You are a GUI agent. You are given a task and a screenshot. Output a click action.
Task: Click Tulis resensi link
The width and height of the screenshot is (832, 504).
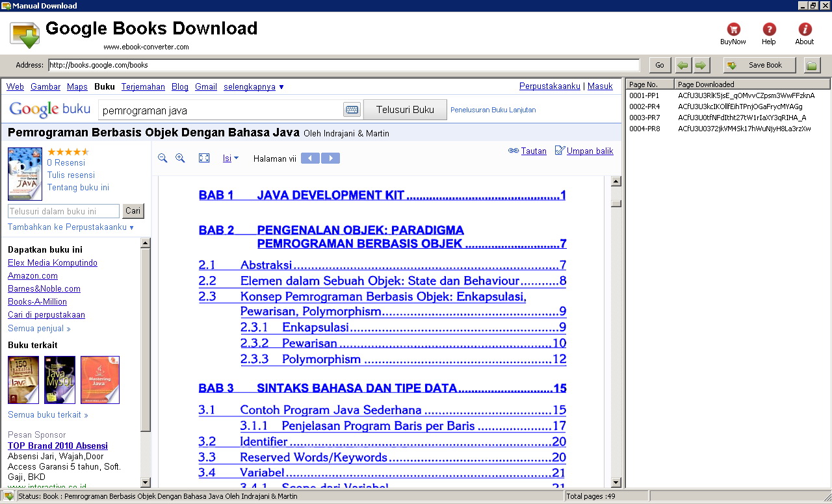point(71,175)
